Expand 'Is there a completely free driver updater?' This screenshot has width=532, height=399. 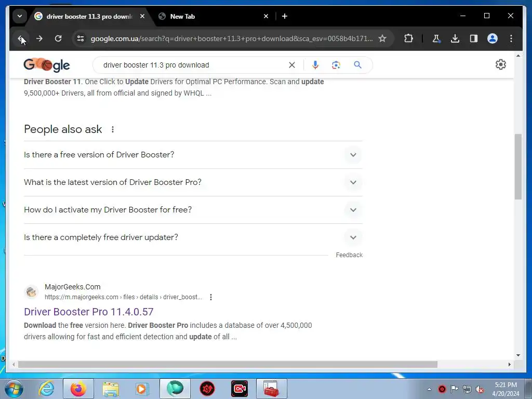(193, 237)
